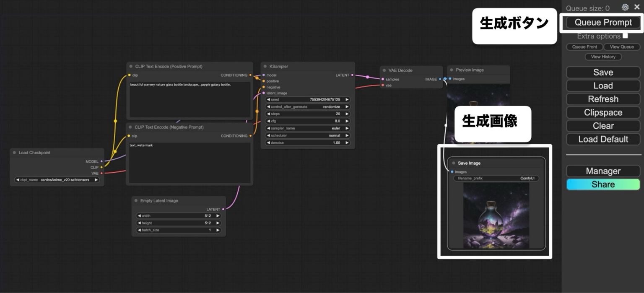Close the queue side panel

click(637, 7)
